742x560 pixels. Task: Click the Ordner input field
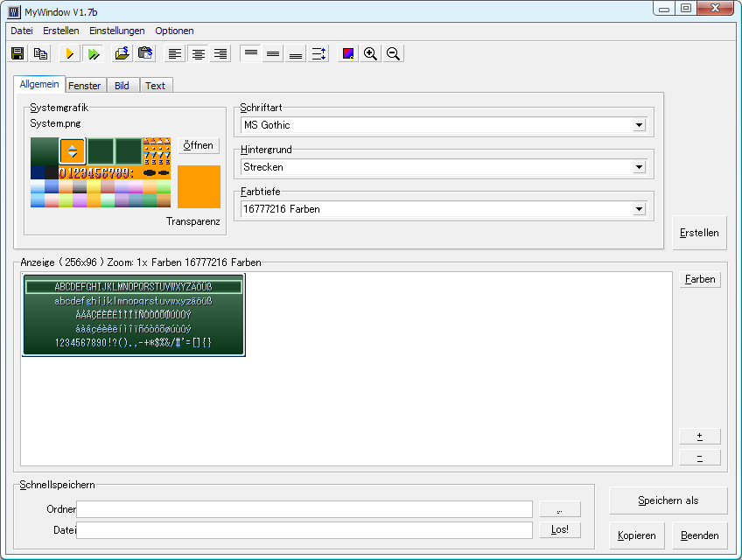pos(304,509)
